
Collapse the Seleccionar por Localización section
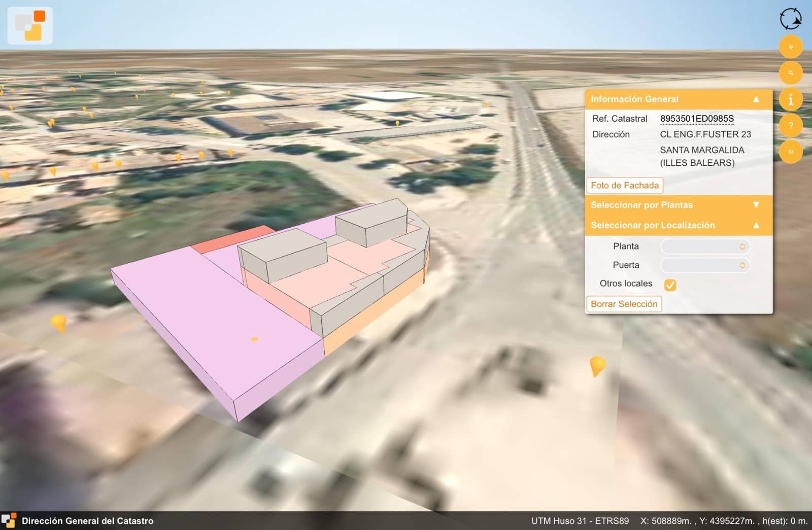tap(756, 225)
